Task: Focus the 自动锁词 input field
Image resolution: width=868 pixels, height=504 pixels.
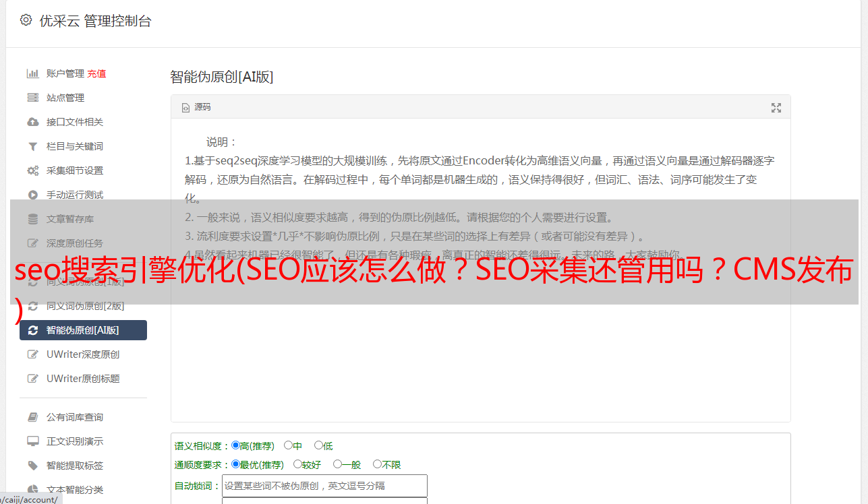Action: [x=324, y=486]
